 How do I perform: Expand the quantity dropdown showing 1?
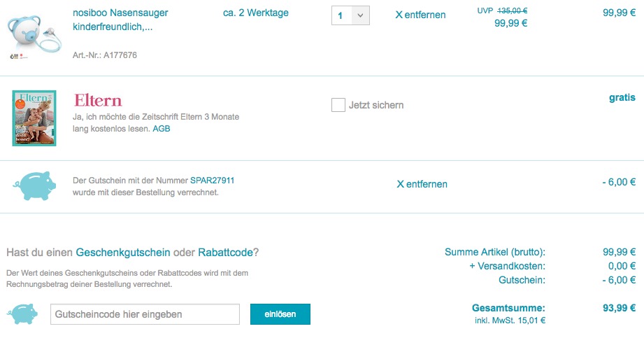[x=350, y=15]
